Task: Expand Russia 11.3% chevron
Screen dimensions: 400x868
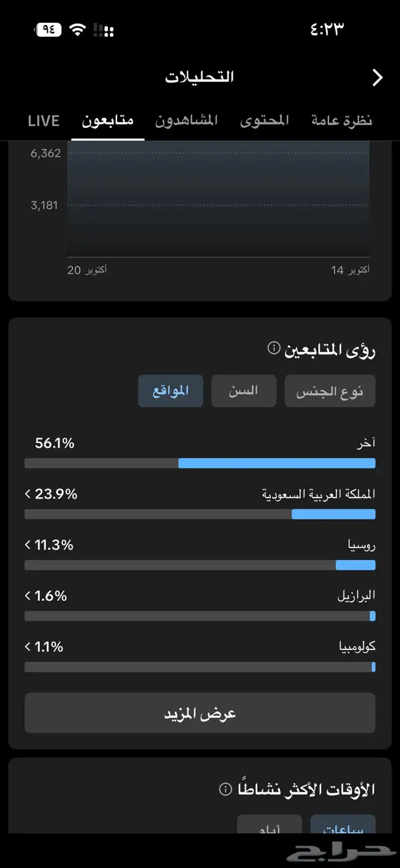Action: pos(27,545)
